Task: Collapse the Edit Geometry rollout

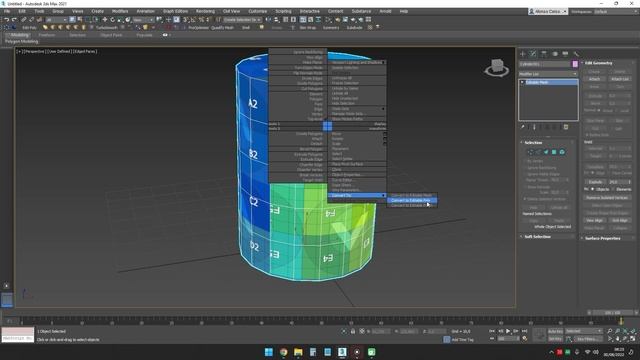Action: 598,63
